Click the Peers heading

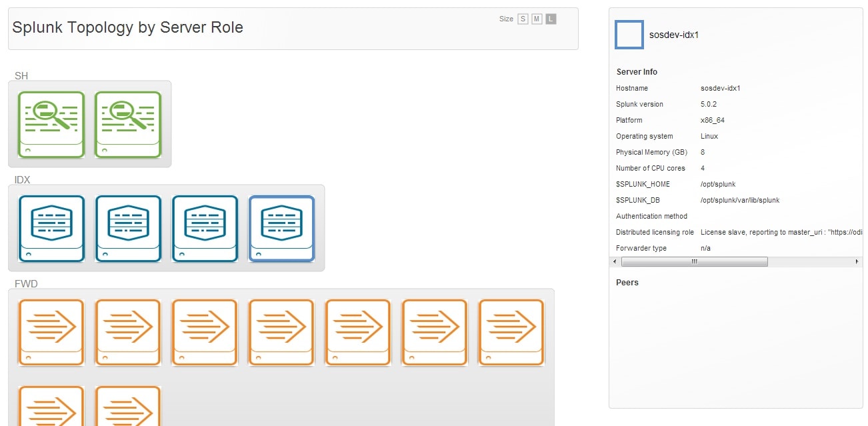click(627, 283)
